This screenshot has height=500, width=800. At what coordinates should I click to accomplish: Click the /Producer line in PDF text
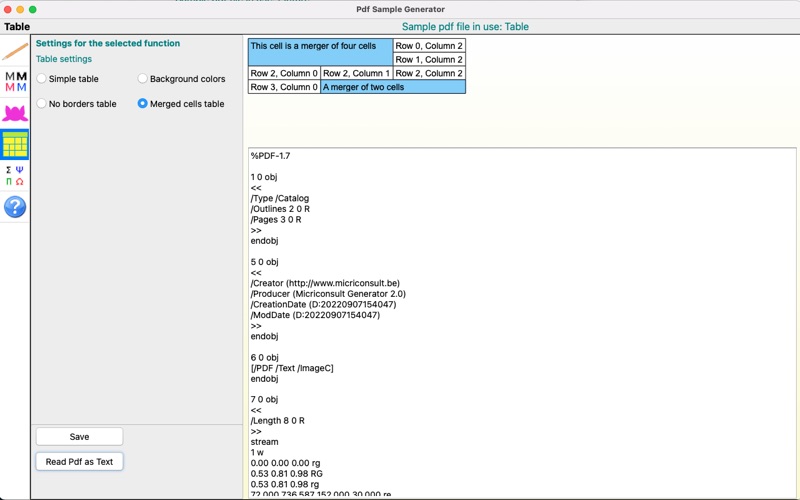pos(328,294)
